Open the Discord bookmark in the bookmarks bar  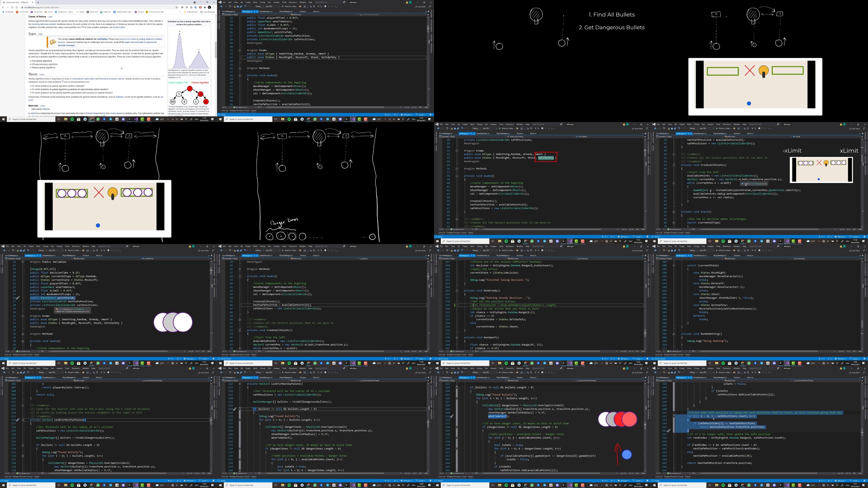(139, 12)
